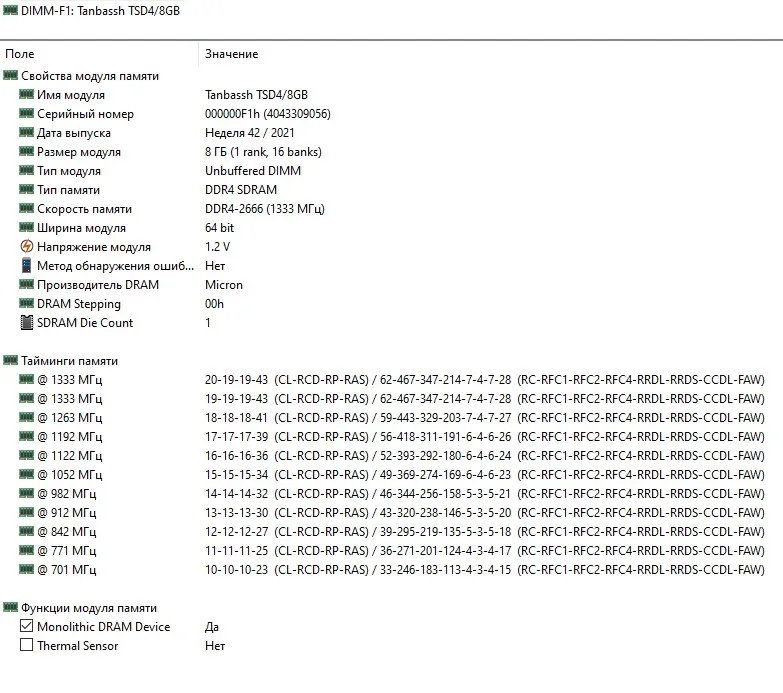This screenshot has width=783, height=693.
Task: Click the timings value starting 18-18-18-41
Action: pyautogui.click(x=484, y=418)
